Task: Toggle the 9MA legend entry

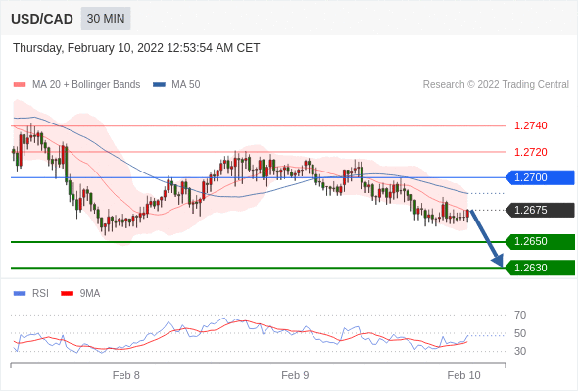Action: 80,294
